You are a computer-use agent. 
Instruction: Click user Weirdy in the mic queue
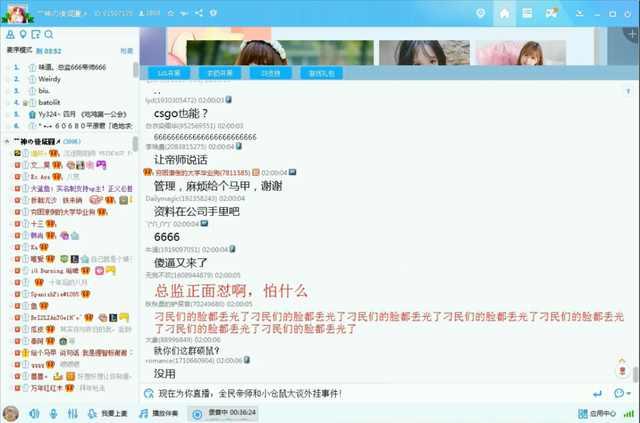tap(49, 77)
